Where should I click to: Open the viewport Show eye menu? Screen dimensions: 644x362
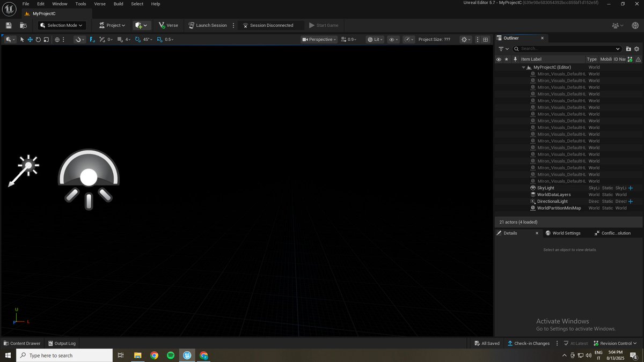pyautogui.click(x=394, y=39)
